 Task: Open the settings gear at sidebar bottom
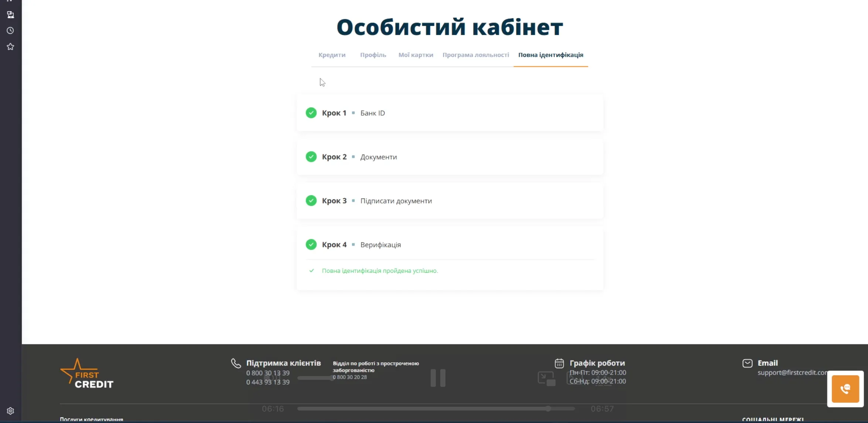click(10, 411)
